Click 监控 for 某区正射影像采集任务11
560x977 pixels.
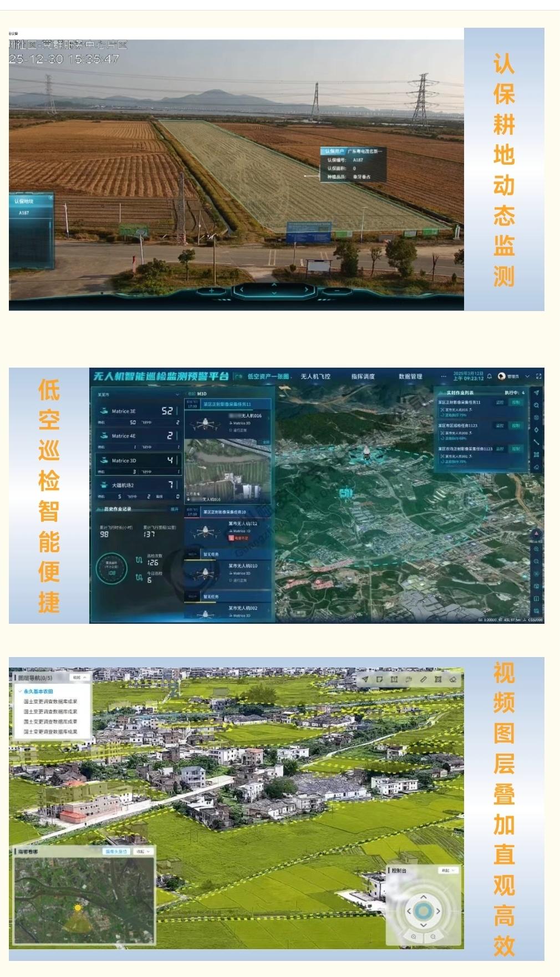pos(500,402)
